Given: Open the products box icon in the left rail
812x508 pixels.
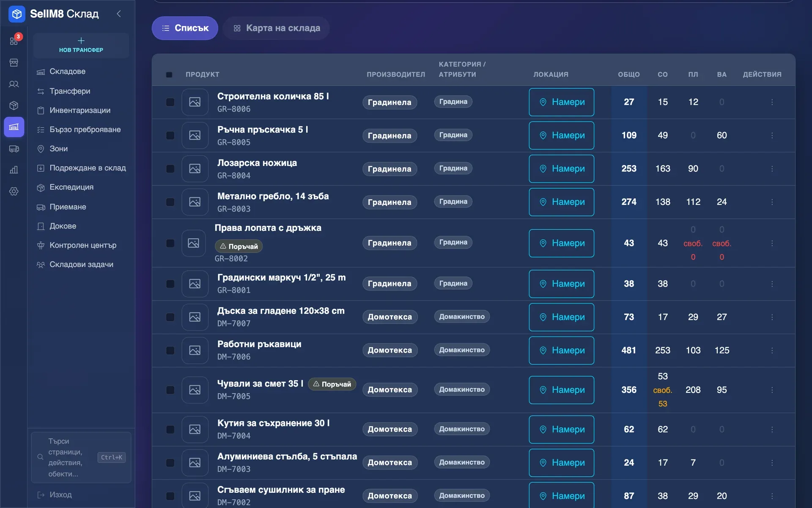Looking at the screenshot, I should coord(14,105).
